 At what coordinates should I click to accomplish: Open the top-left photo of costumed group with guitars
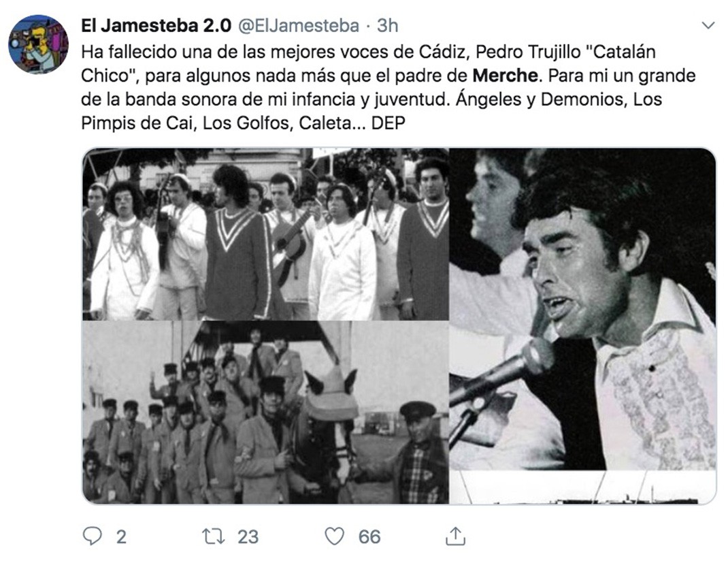point(265,234)
